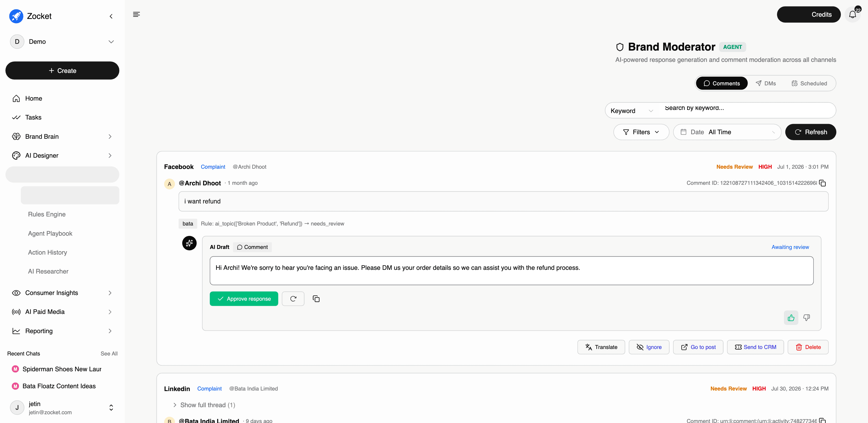This screenshot has width=868, height=423.
Task: Switch to the DMs tab
Action: [x=766, y=83]
